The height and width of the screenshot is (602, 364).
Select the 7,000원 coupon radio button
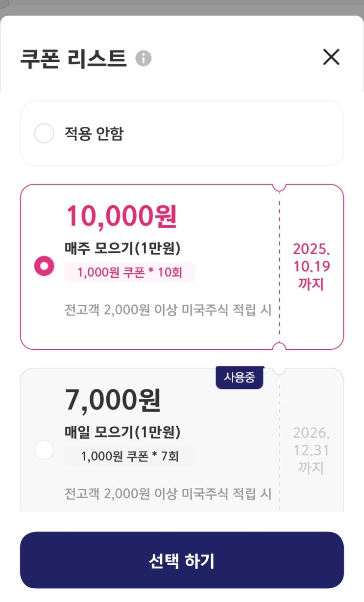44,450
